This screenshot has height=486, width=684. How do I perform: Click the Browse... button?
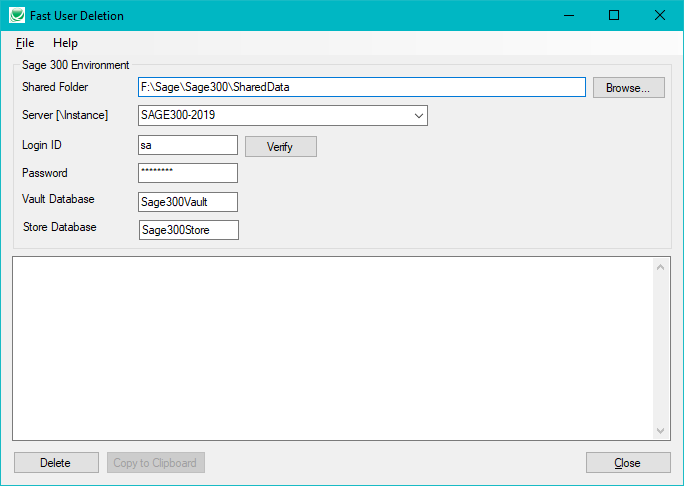[x=629, y=88]
